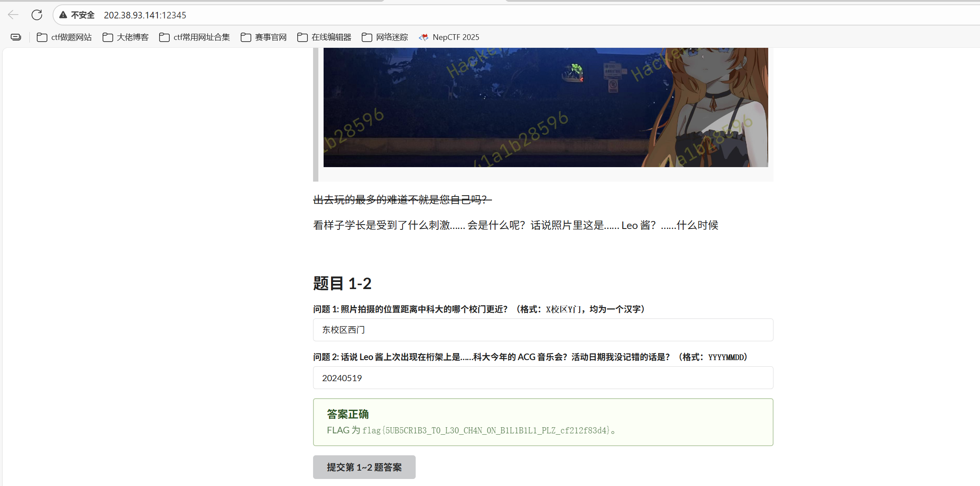Click the 答案正确 heading
980x486 pixels.
pos(348,414)
